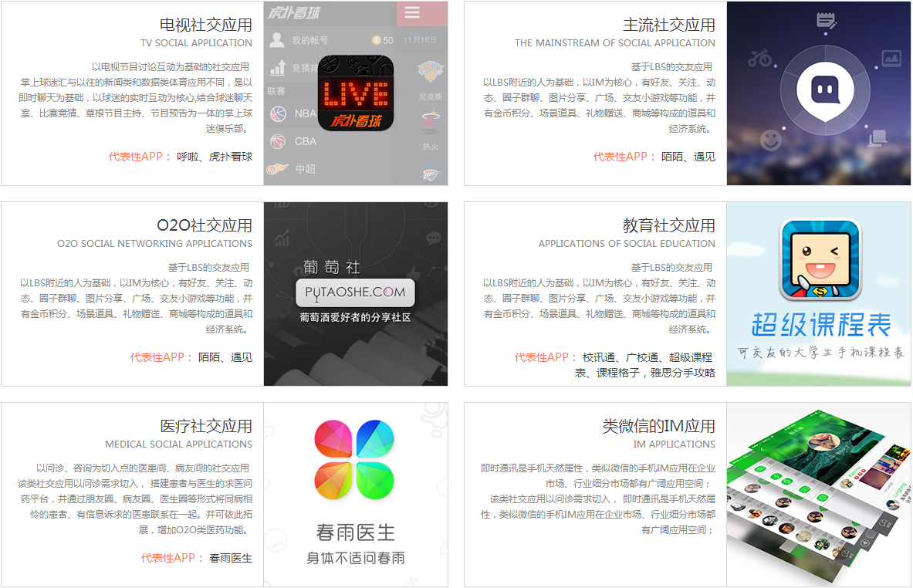The width and height of the screenshot is (913, 588).
Task: Open the 主流社交应用 heading
Action: (x=668, y=25)
